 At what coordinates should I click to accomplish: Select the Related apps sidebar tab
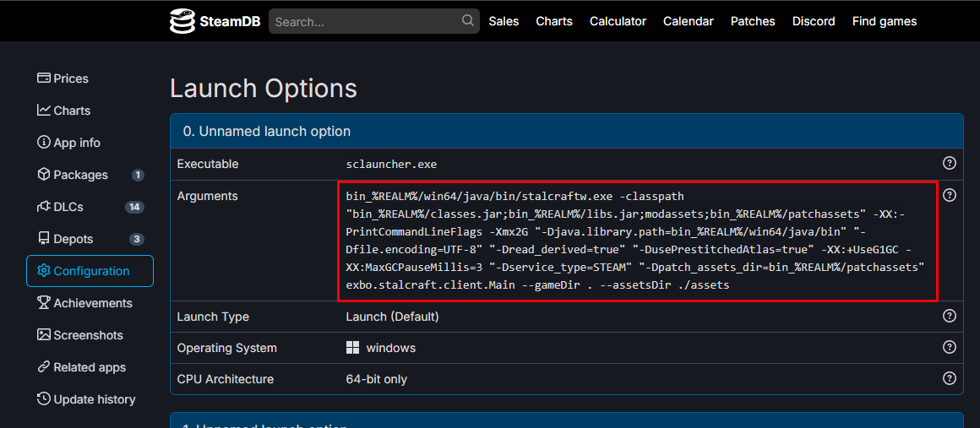90,366
